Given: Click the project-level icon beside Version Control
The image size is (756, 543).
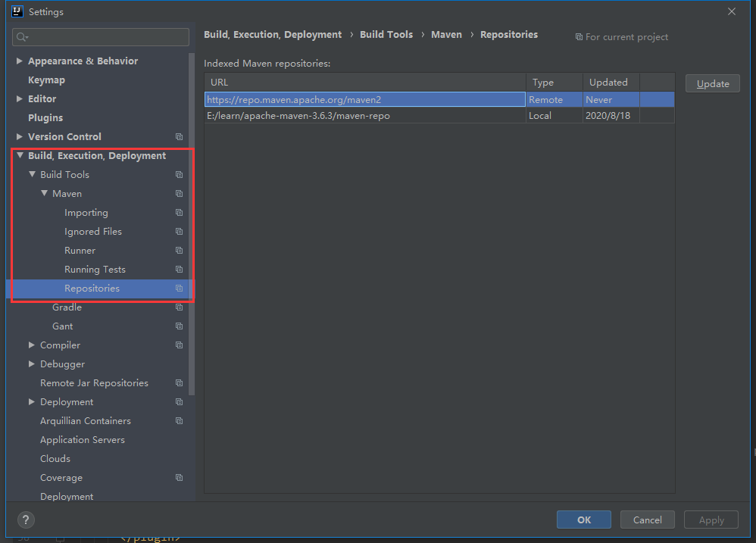Looking at the screenshot, I should click(x=179, y=137).
